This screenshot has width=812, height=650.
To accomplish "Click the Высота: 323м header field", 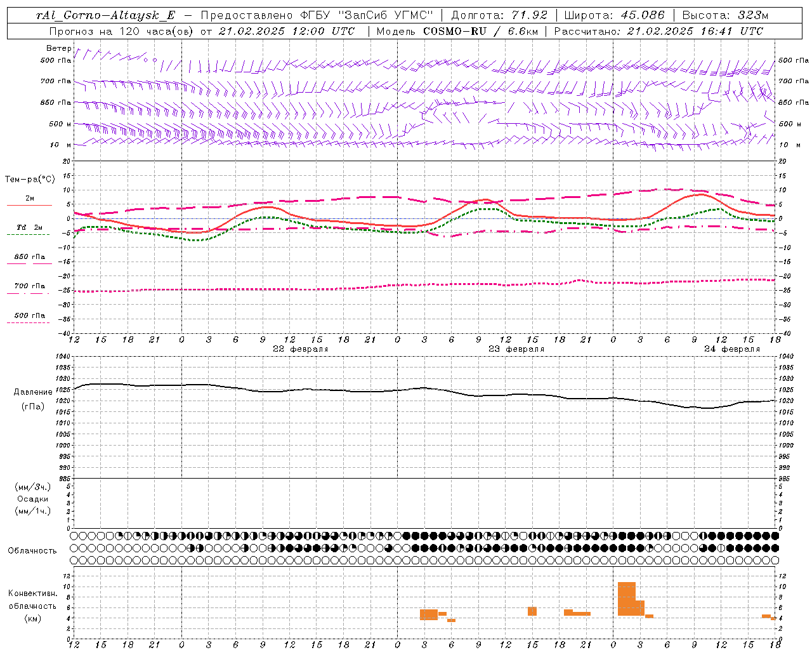I will (724, 15).
